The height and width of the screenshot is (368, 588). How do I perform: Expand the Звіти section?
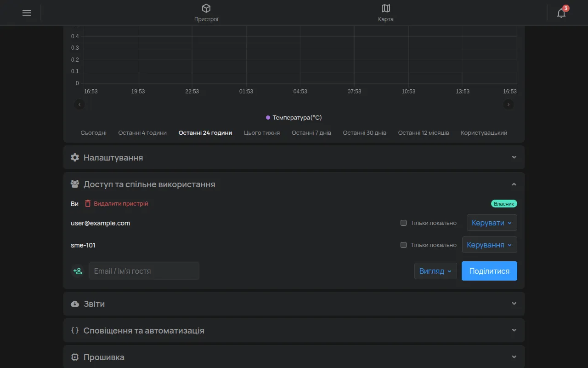(294, 304)
